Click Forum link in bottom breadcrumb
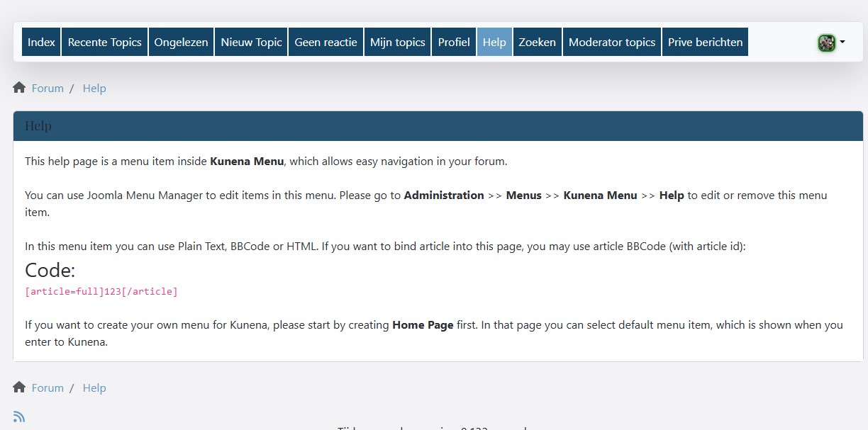This screenshot has height=430, width=868. click(48, 388)
